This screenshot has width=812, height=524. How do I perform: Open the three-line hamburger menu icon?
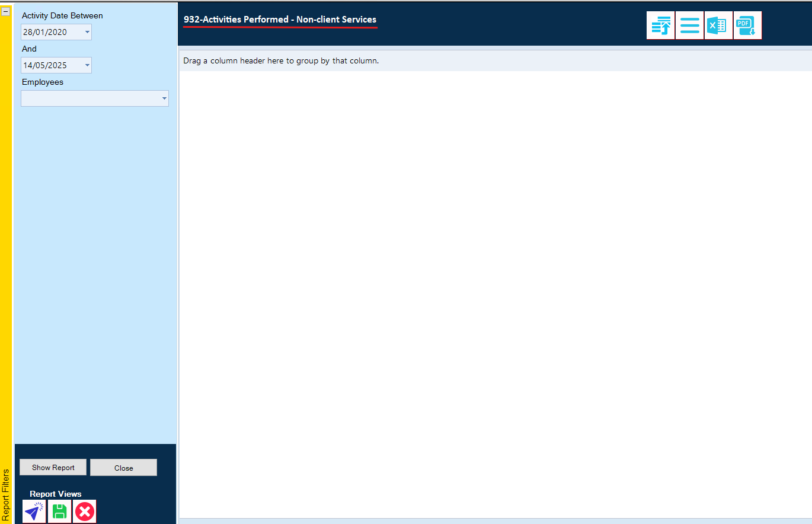(689, 25)
